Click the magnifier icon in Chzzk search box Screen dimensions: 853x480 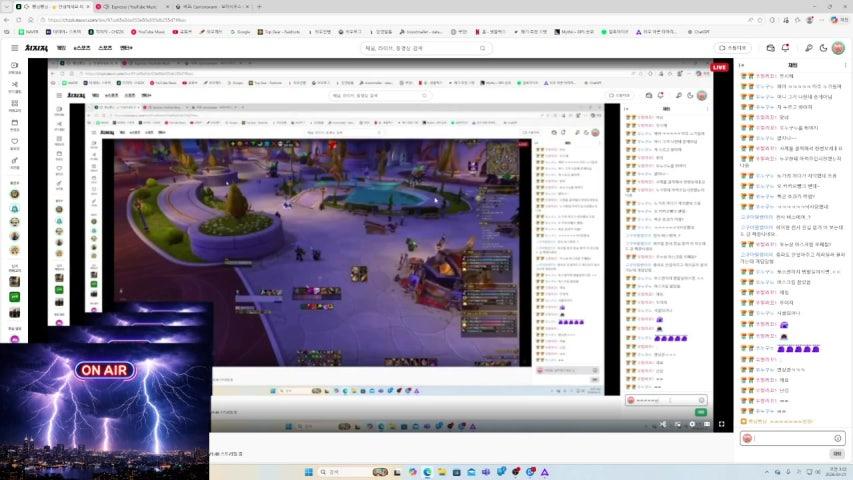click(x=483, y=48)
